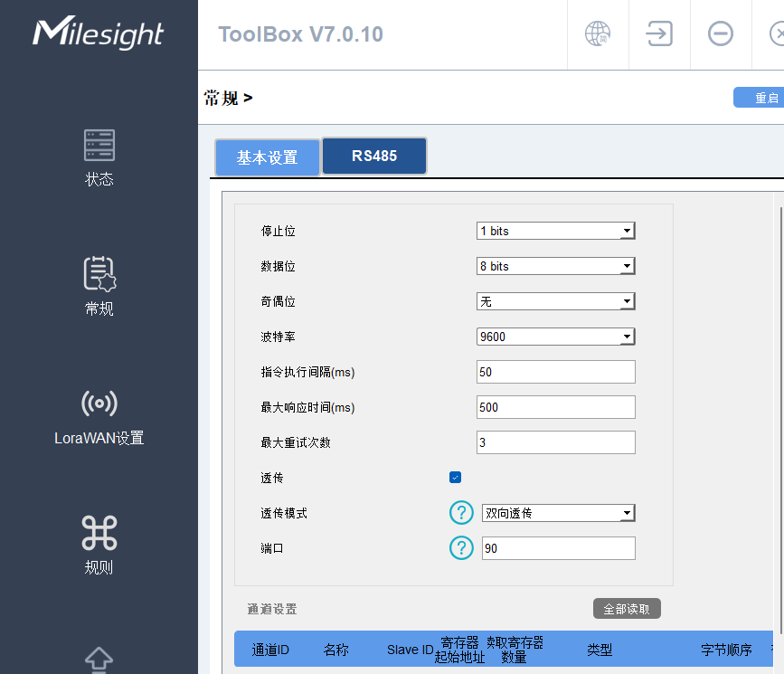Click the login/connect arrow icon

coord(659,34)
